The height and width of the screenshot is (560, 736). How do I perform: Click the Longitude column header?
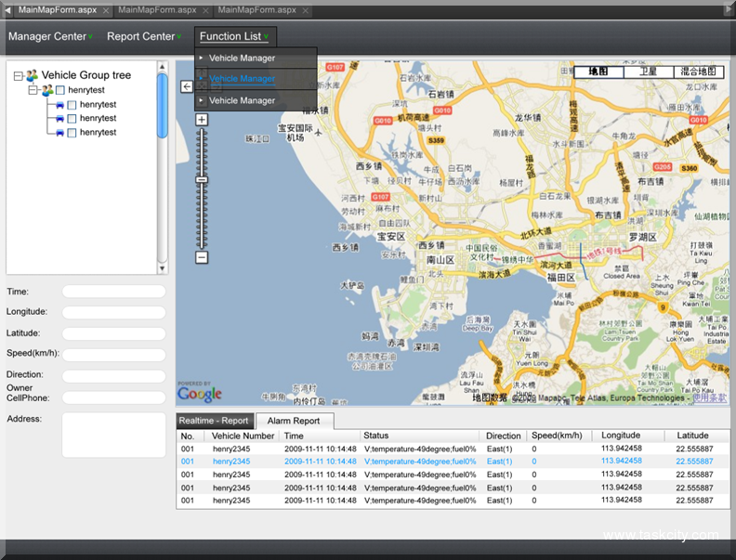[621, 436]
